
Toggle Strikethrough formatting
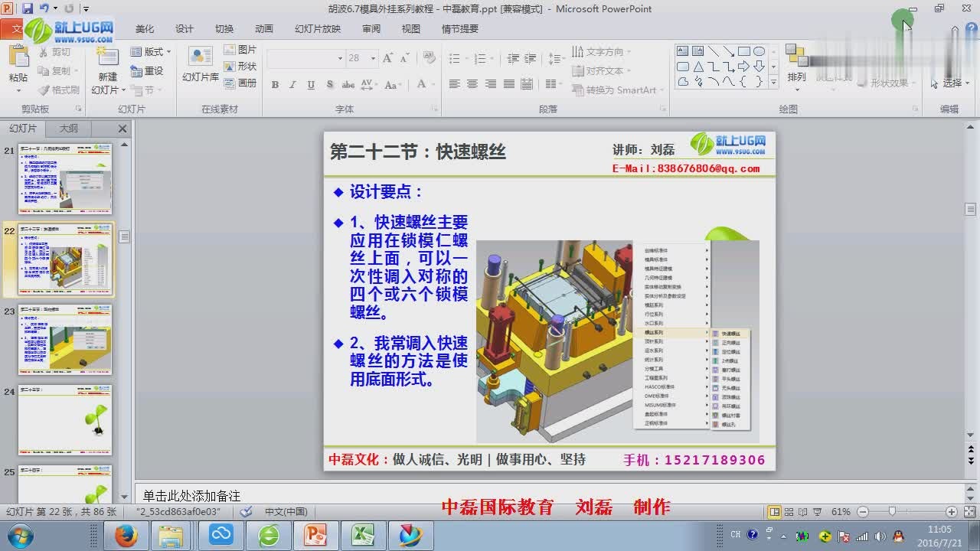point(349,84)
